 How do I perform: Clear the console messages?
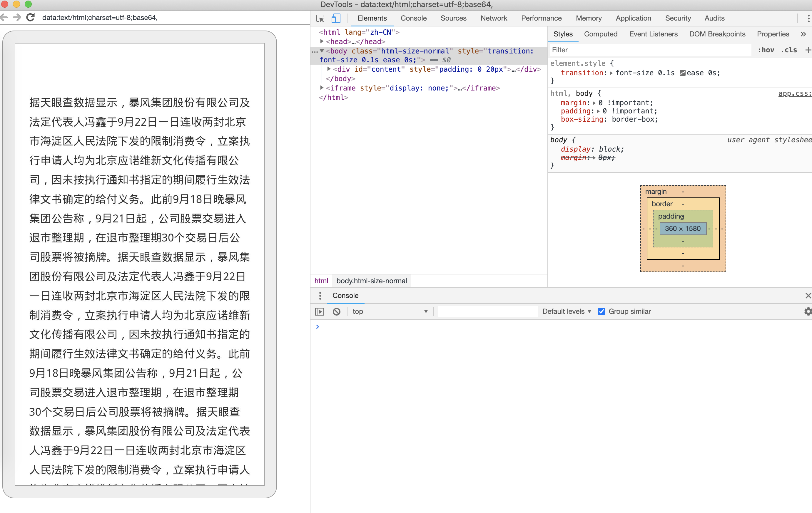click(337, 311)
